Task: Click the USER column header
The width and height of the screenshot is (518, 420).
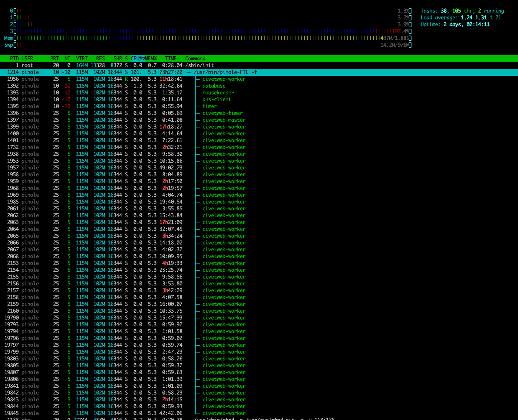Action: click(27, 59)
